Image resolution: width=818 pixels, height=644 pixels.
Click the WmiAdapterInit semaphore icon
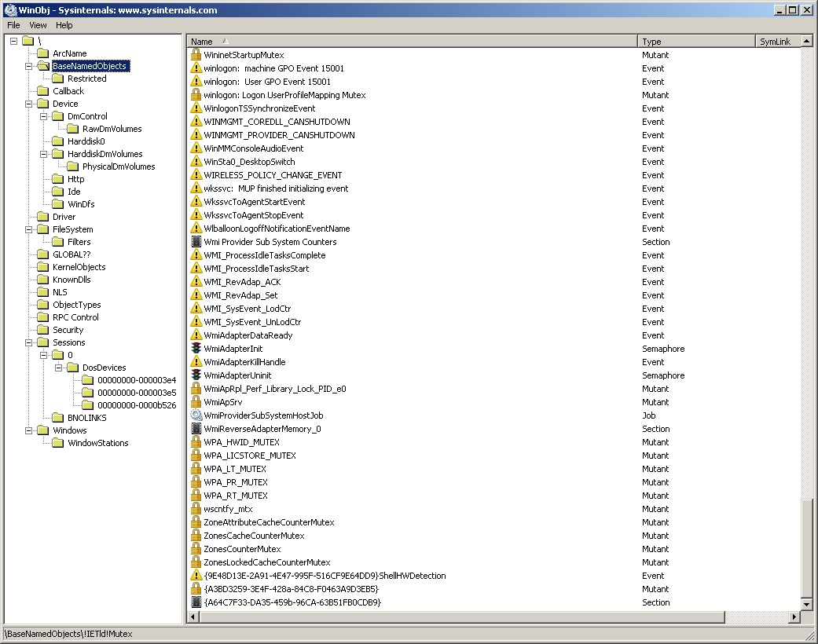[196, 349]
